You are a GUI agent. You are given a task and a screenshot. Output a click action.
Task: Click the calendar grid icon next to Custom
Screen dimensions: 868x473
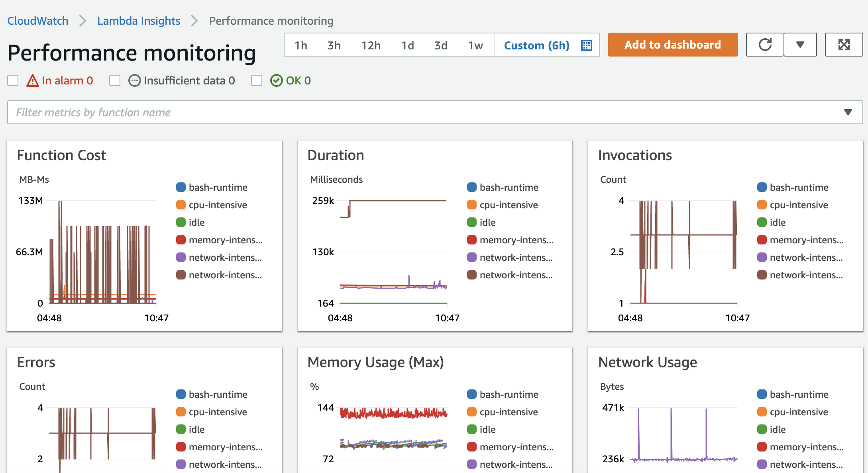click(587, 45)
